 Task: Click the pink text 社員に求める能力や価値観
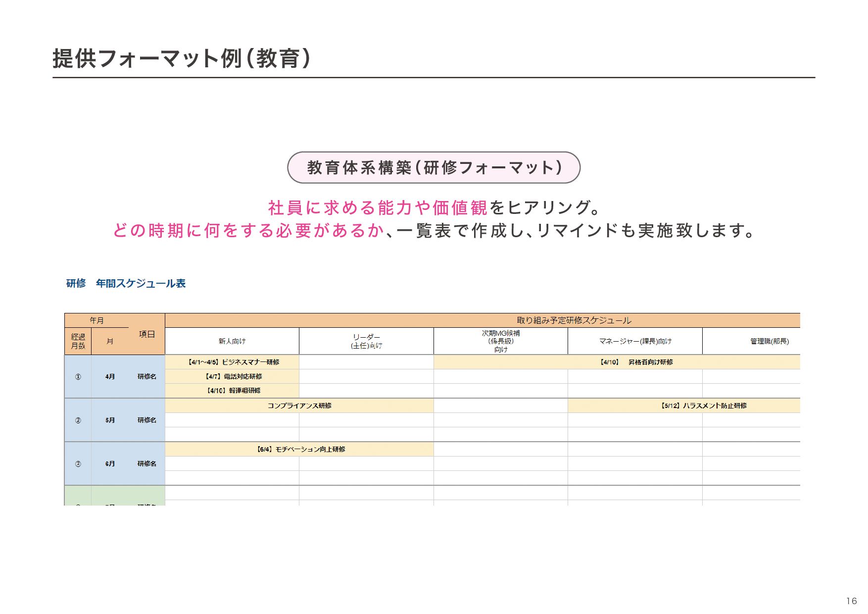pyautogui.click(x=378, y=207)
